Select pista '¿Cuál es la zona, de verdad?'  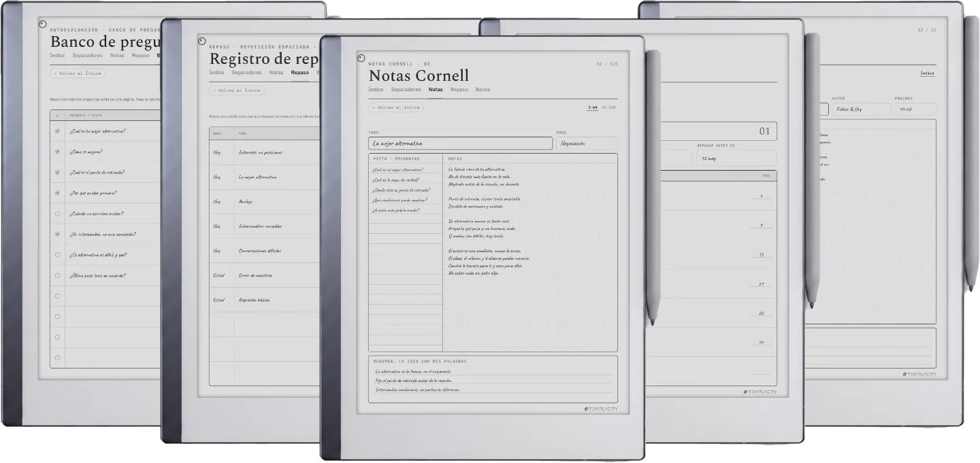(397, 179)
